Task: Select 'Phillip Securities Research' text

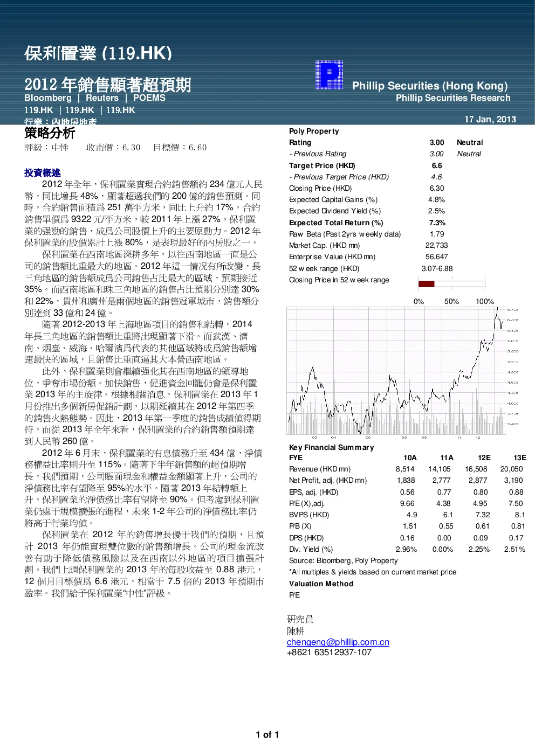Action: coord(453,98)
